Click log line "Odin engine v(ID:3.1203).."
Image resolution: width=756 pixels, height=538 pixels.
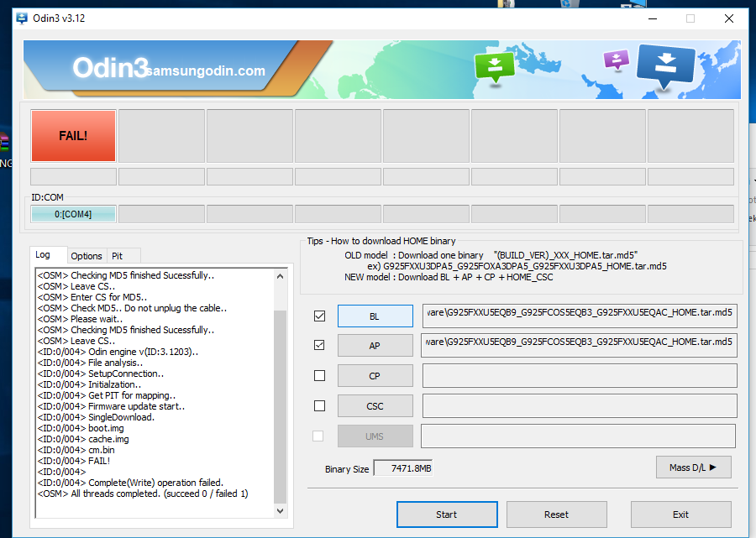143,352
